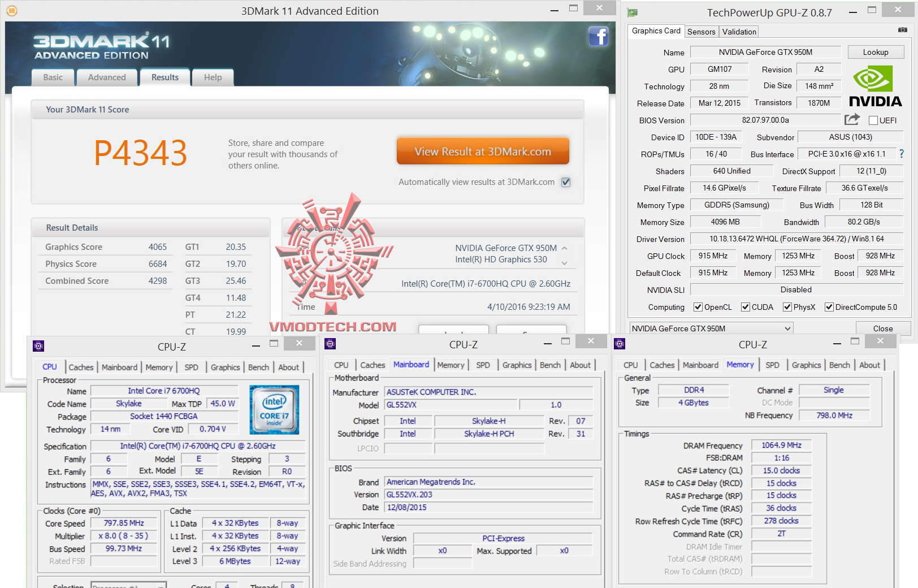
Task: Click the app icon of the CPU-Z window showing Motherboard info
Action: click(331, 344)
